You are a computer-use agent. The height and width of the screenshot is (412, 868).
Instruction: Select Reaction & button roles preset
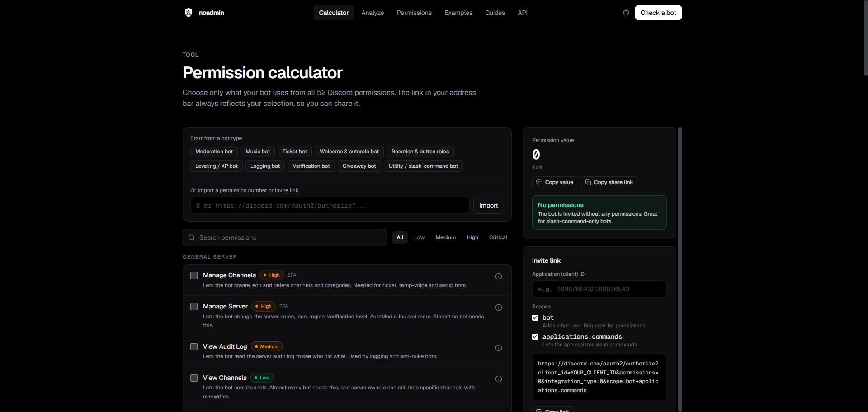point(420,152)
